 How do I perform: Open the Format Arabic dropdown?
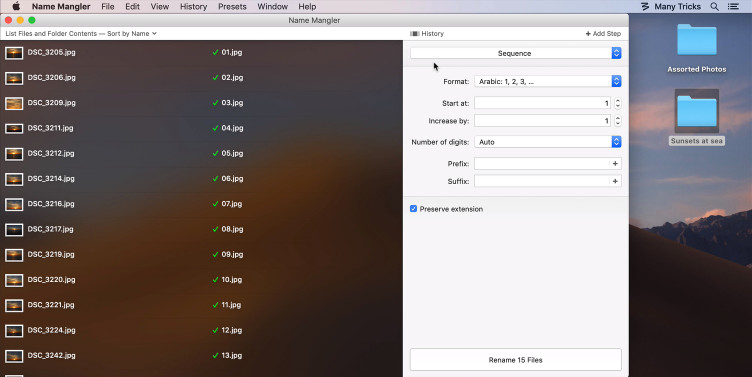pos(548,82)
